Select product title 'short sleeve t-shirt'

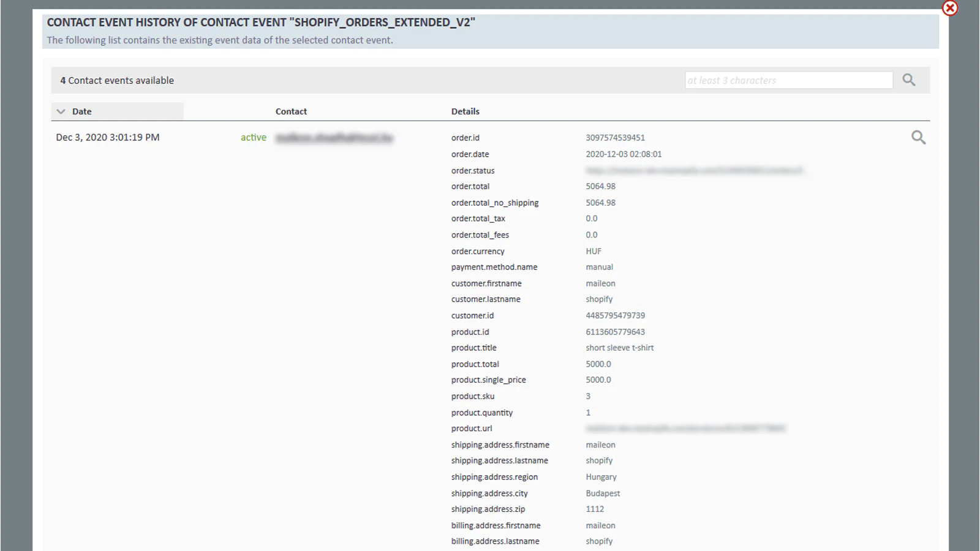[x=619, y=348]
